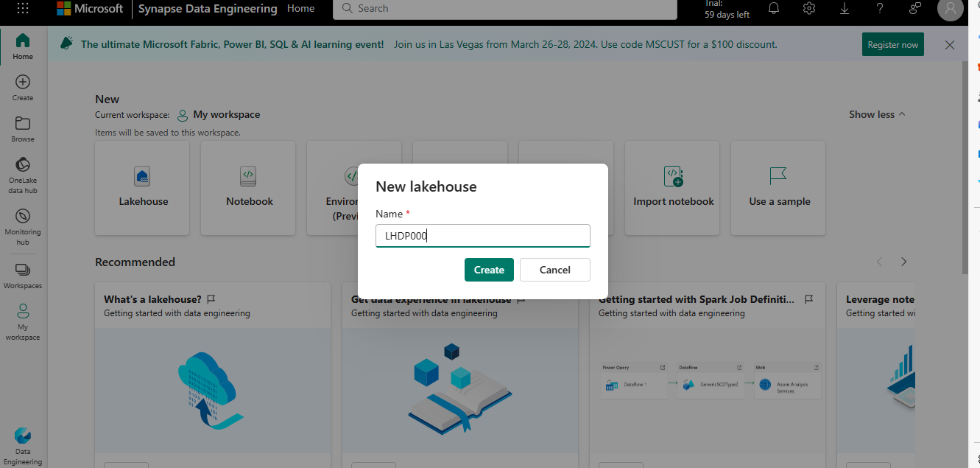This screenshot has width=980, height=468.
Task: Show next recommended cards arrow
Action: 904,262
